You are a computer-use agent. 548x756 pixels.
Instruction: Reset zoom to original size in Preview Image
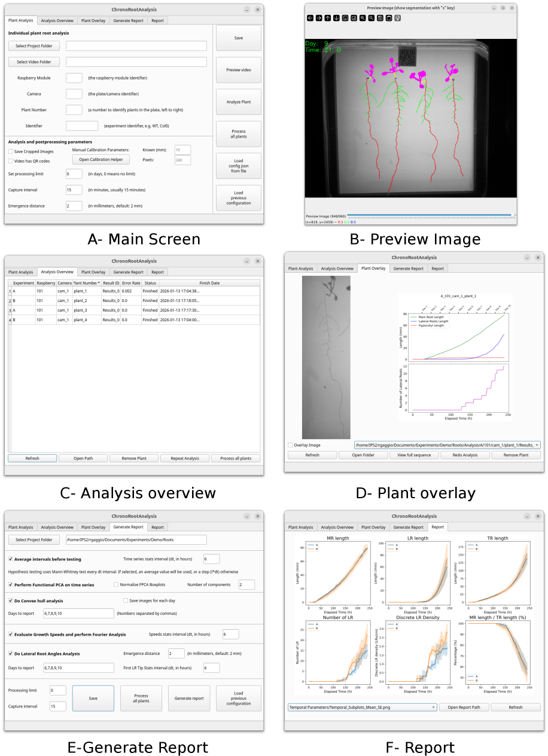(345, 19)
